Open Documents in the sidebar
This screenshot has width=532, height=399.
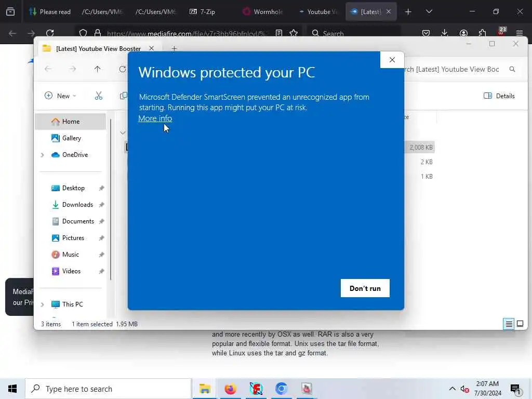(78, 221)
